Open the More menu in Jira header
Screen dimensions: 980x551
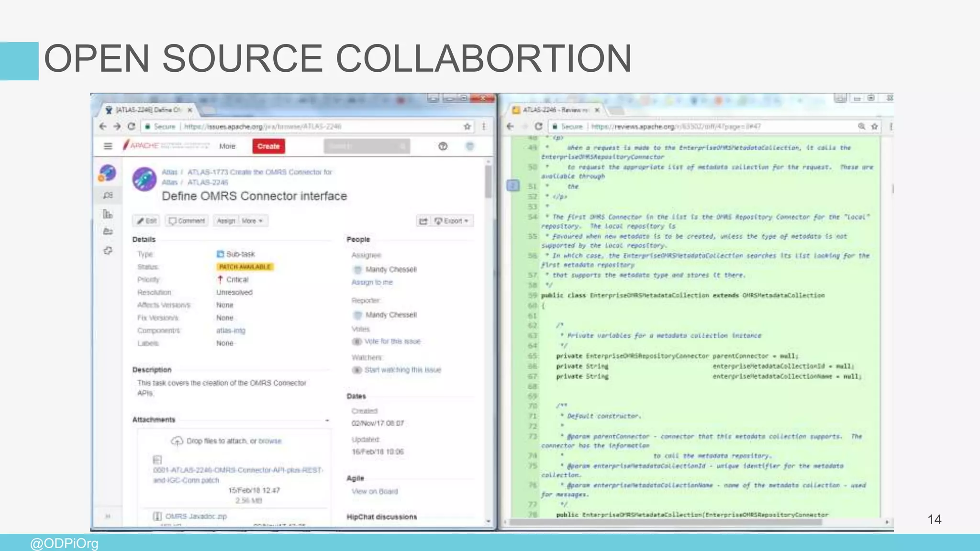click(x=227, y=146)
